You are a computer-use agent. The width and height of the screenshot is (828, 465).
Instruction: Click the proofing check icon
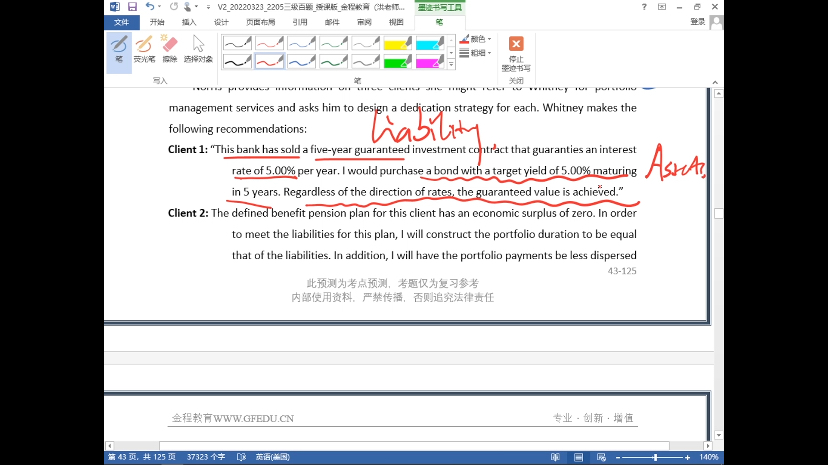click(x=241, y=457)
